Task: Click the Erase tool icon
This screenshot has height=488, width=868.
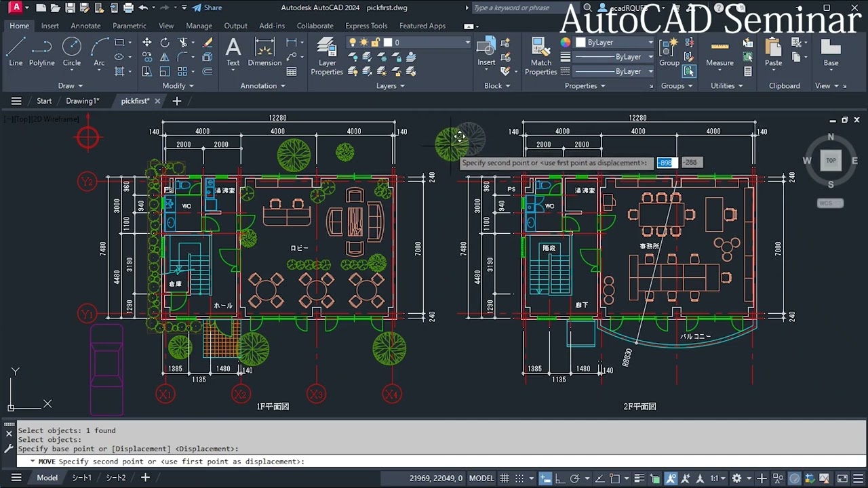Action: 208,42
